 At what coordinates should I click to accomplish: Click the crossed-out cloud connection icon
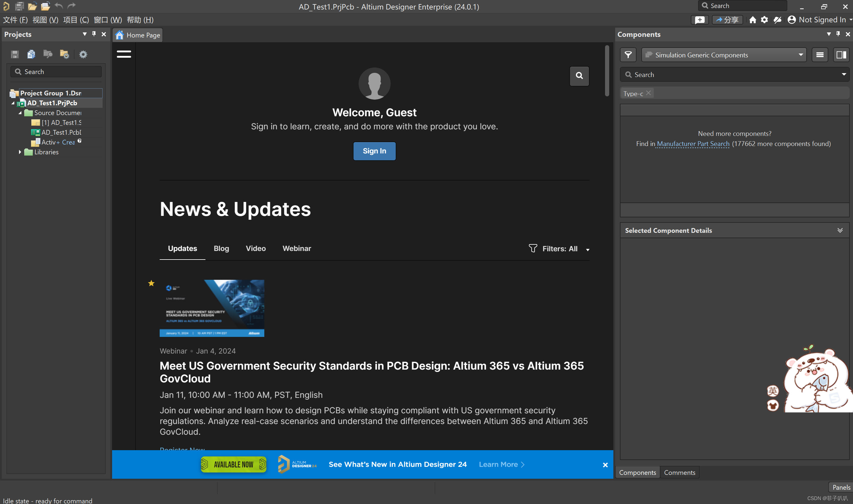(x=777, y=20)
